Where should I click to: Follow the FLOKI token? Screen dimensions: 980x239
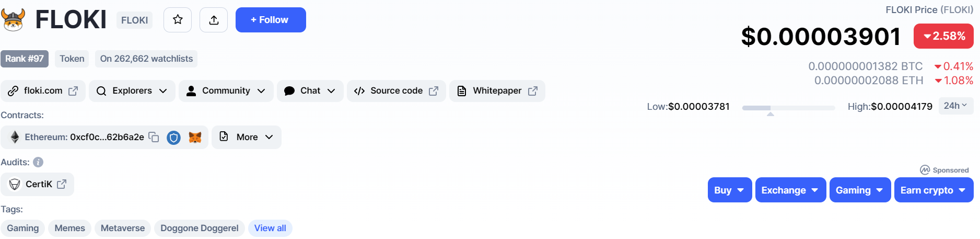(x=271, y=20)
